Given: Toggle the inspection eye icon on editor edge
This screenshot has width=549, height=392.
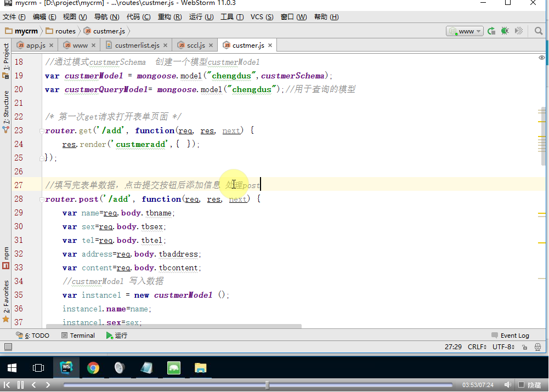Looking at the screenshot, I should [541, 57].
